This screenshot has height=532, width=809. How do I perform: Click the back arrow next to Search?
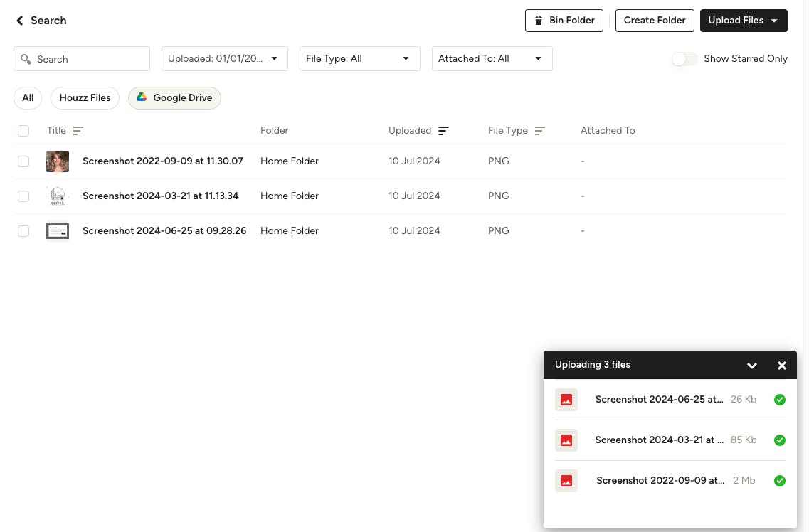click(x=20, y=21)
